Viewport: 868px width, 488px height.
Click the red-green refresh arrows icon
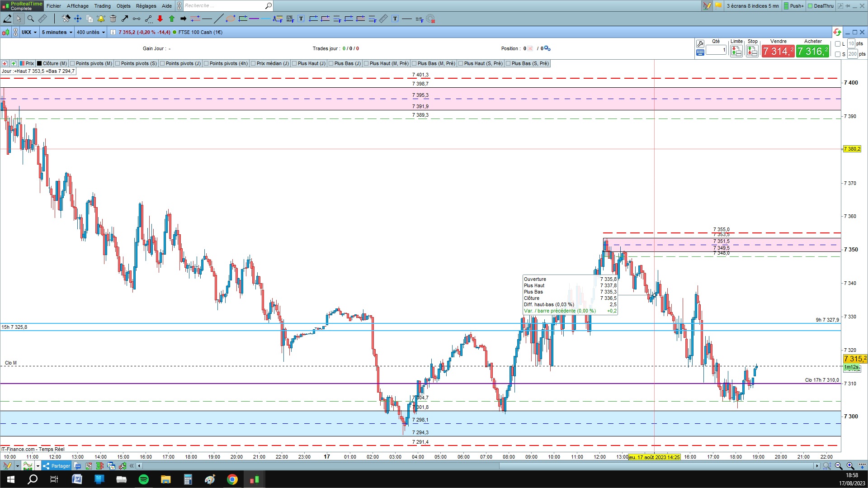point(837,32)
